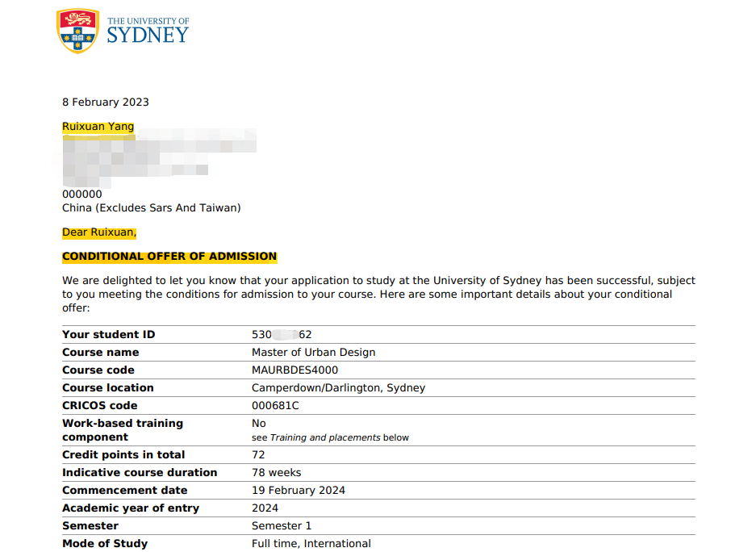Click the Camperdown/Darlington, Sydney location value
Viewport: 756px width, 552px height.
pos(338,388)
